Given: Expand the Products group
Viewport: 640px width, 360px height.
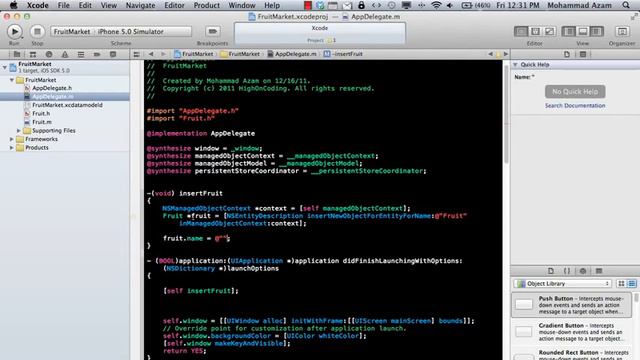Looking at the screenshot, I should point(12,148).
